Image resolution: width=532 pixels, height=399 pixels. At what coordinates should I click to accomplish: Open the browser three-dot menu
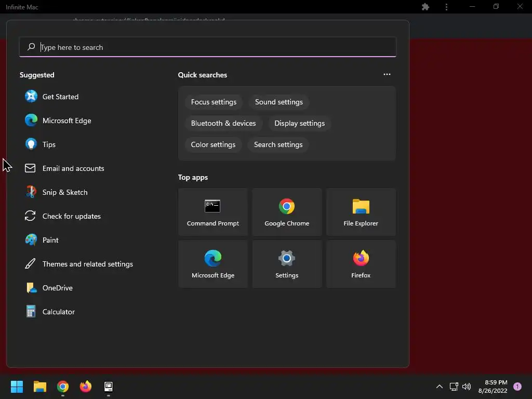pyautogui.click(x=446, y=7)
